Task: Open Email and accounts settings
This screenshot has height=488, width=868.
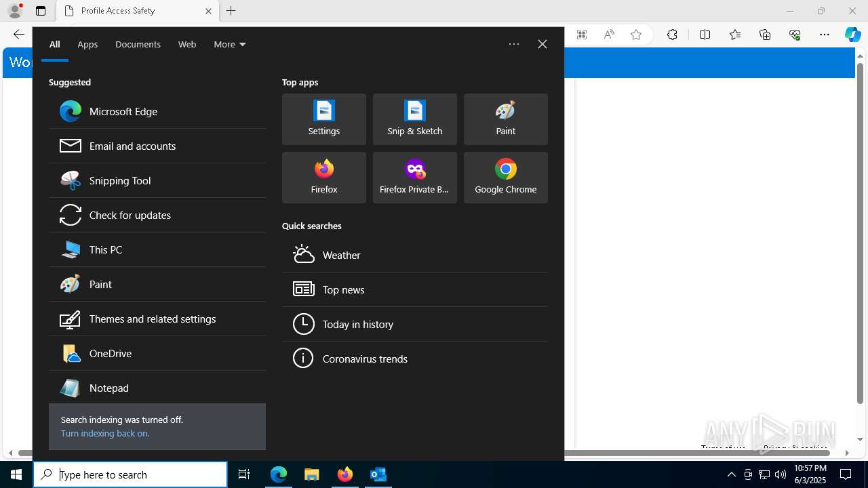Action: click(157, 146)
